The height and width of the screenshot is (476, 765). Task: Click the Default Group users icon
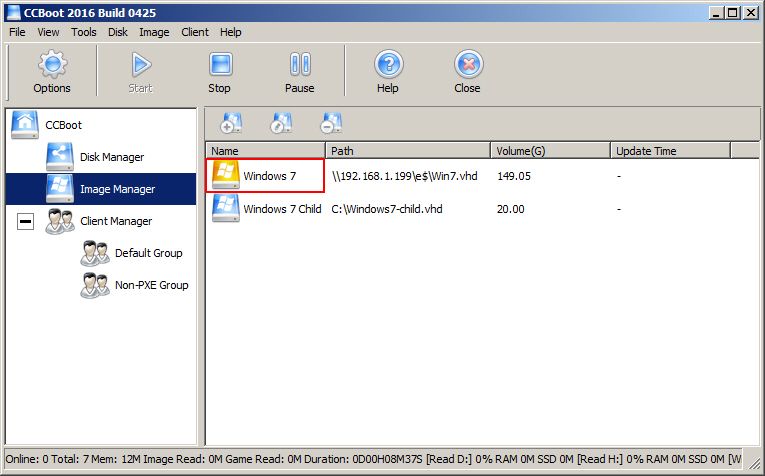(x=95, y=253)
